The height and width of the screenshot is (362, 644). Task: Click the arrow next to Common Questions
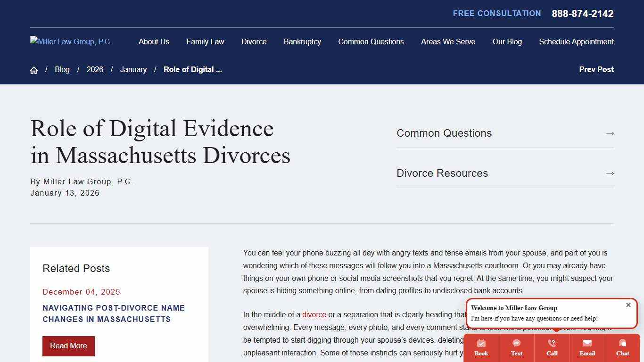(x=610, y=133)
